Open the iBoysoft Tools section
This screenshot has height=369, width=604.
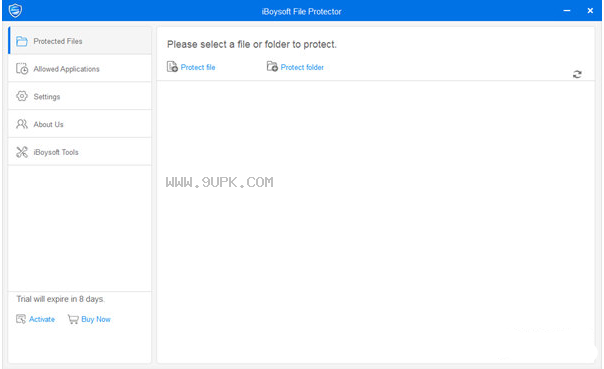(80, 152)
